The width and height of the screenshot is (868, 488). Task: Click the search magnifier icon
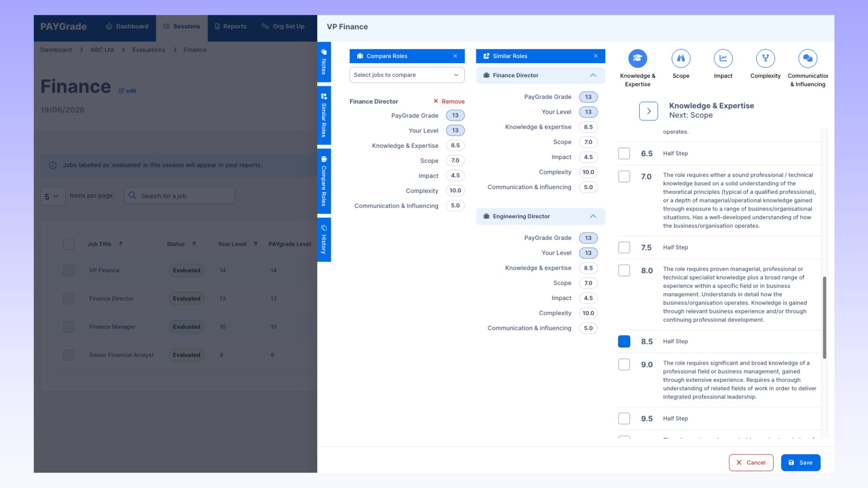point(132,195)
